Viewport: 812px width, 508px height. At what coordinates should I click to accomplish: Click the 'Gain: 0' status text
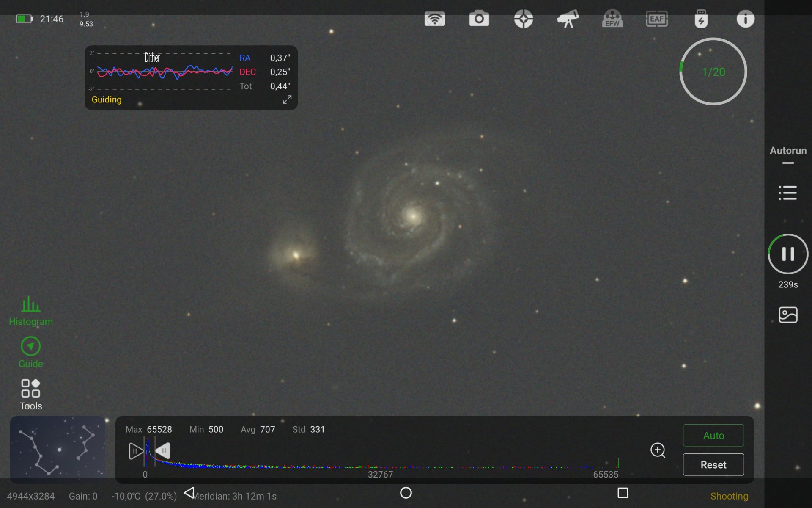tap(83, 496)
